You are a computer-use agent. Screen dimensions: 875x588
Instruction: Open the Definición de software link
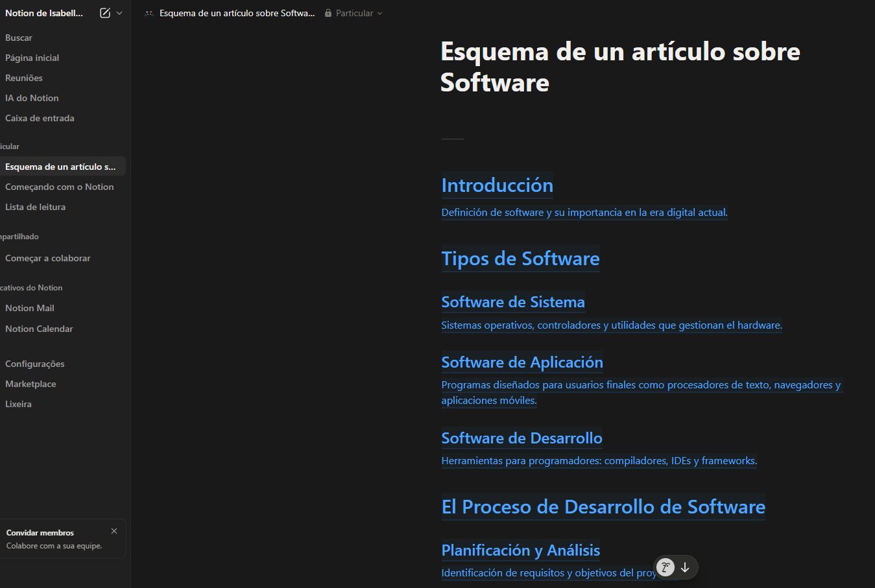[583, 212]
